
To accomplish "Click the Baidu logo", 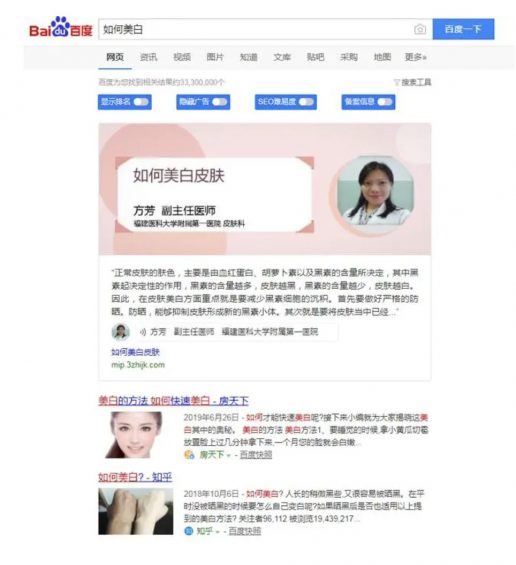I will pos(61,27).
